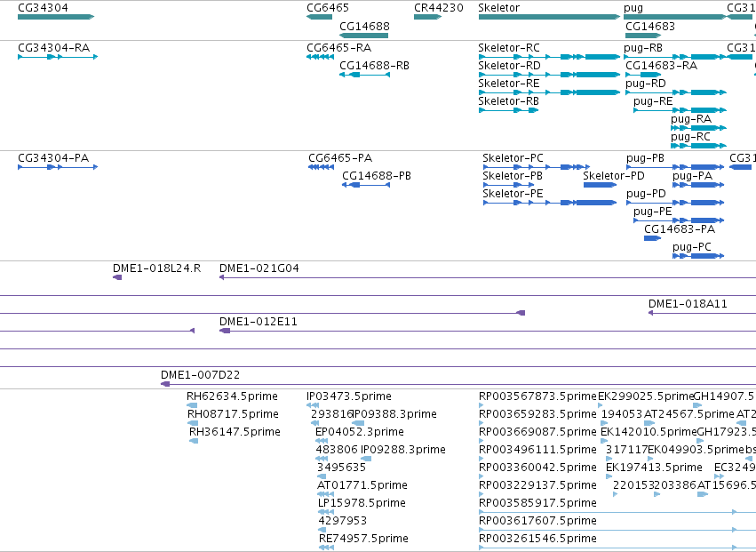Open EST IP03473.5prime
756x552 pixels.
(x=349, y=397)
